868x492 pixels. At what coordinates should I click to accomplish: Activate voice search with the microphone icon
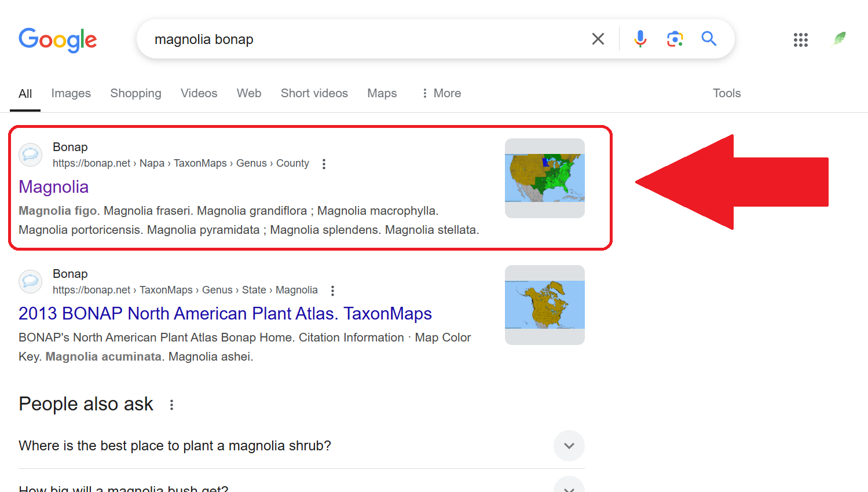point(640,39)
